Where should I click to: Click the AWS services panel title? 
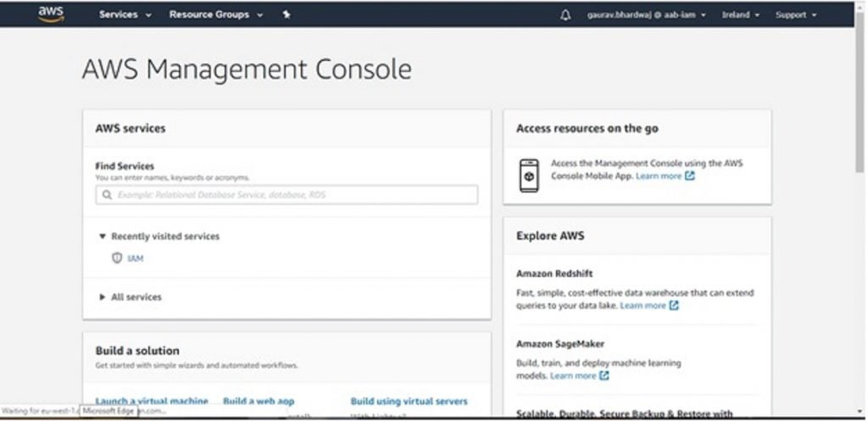[x=130, y=129]
